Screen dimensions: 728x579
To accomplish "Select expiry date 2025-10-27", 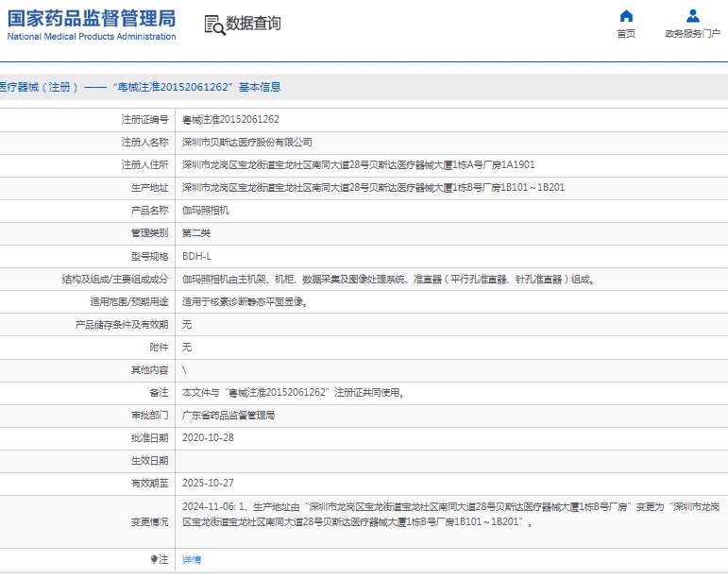I will pos(208,484).
